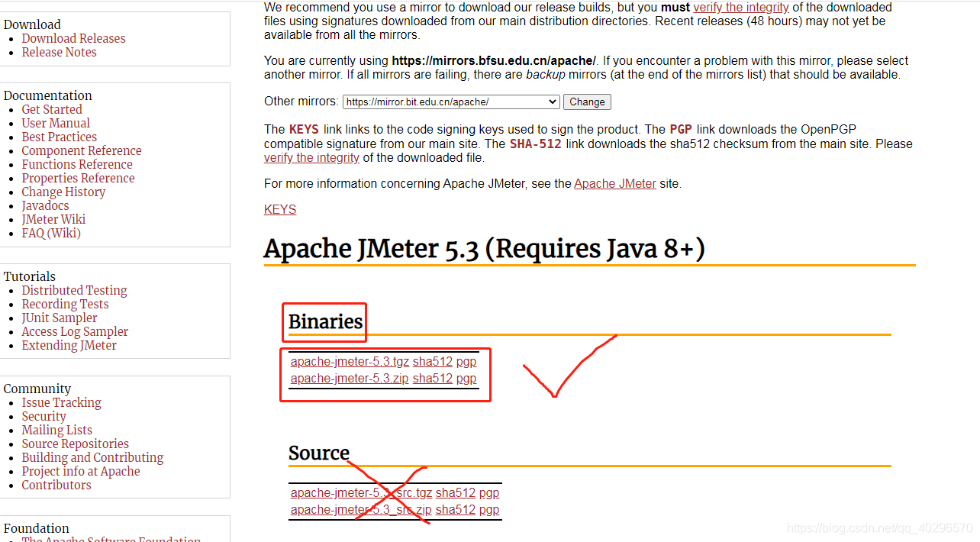The height and width of the screenshot is (542, 980).
Task: Open pgp signature for source zip
Action: [x=489, y=509]
